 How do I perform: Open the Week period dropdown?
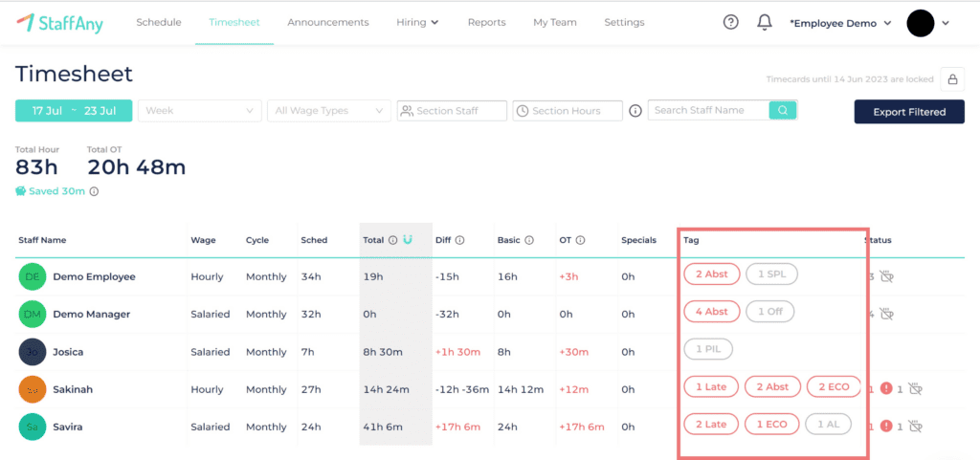[200, 111]
